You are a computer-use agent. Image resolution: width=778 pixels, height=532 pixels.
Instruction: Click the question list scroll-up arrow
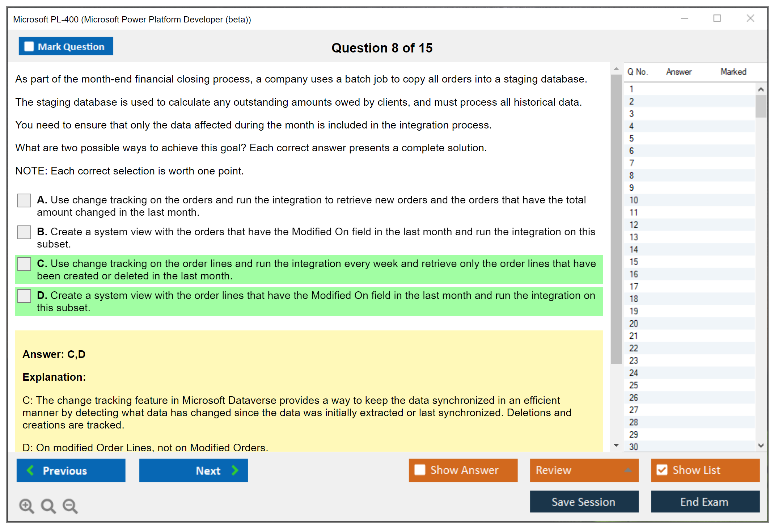pyautogui.click(x=761, y=89)
